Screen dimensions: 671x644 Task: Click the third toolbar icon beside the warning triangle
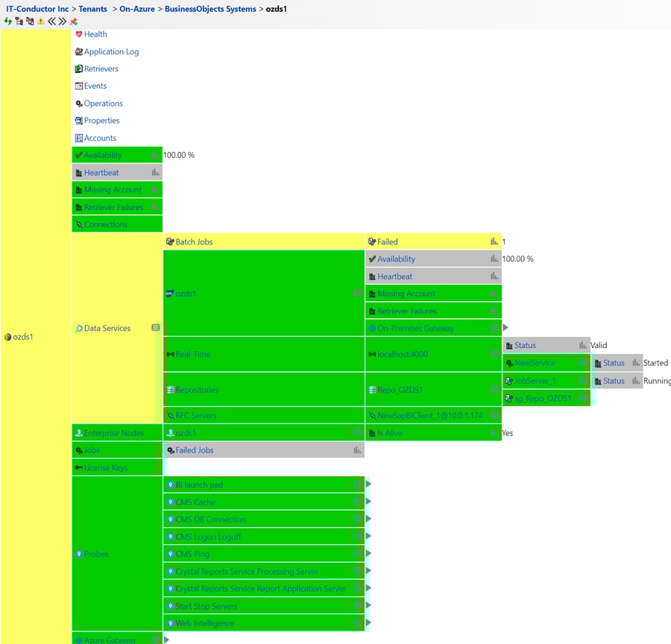coord(30,21)
